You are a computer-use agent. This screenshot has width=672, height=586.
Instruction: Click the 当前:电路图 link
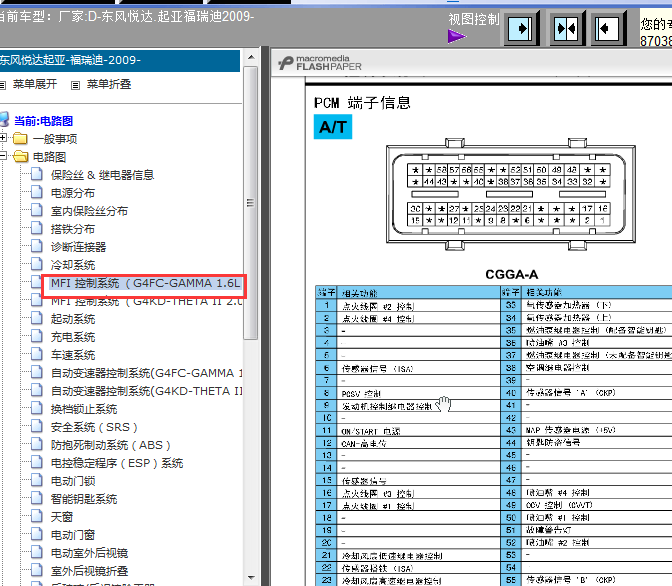tap(43, 121)
